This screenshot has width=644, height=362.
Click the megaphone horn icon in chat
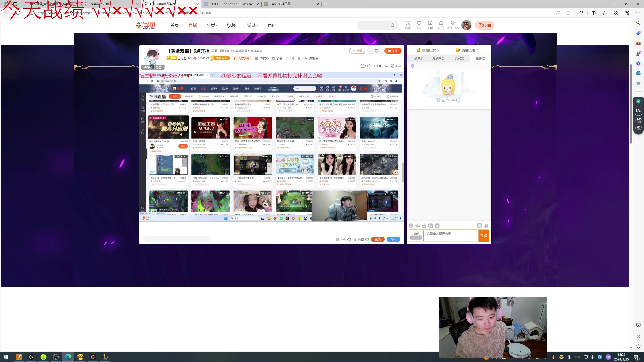click(418, 226)
